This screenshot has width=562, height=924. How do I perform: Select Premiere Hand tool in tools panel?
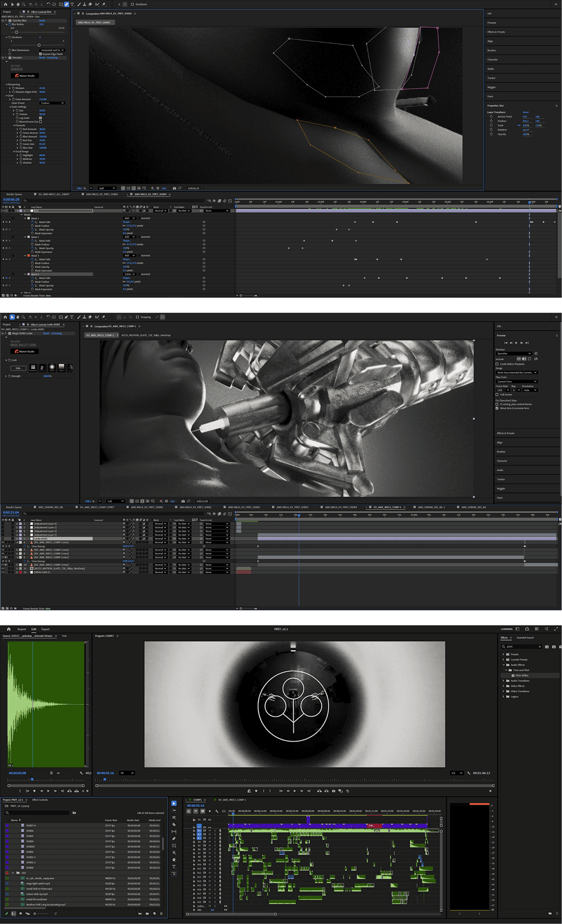pos(174,859)
